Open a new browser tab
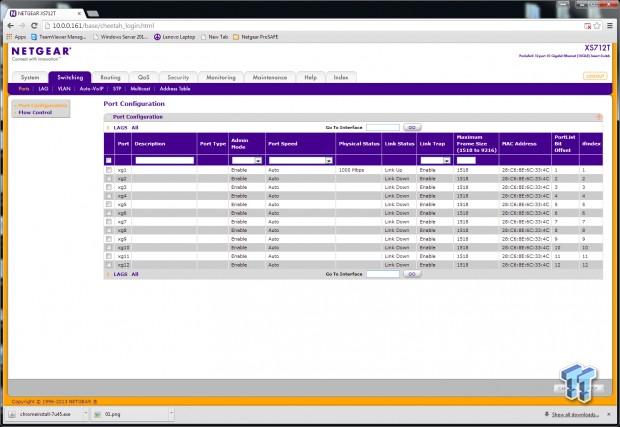The height and width of the screenshot is (427, 620). pyautogui.click(x=93, y=13)
